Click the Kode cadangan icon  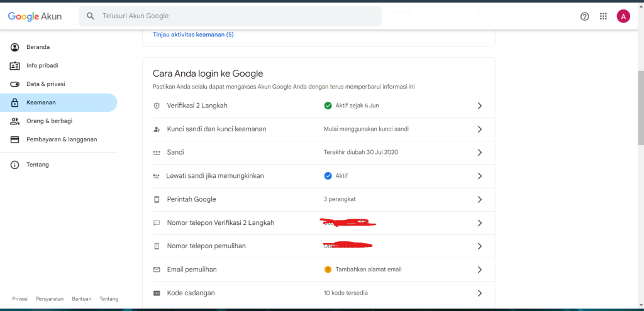[x=157, y=293]
